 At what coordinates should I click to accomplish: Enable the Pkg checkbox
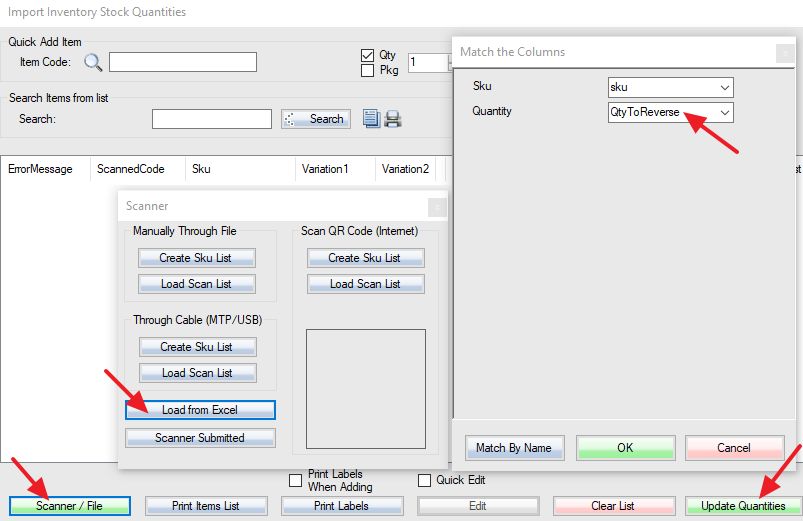[367, 70]
